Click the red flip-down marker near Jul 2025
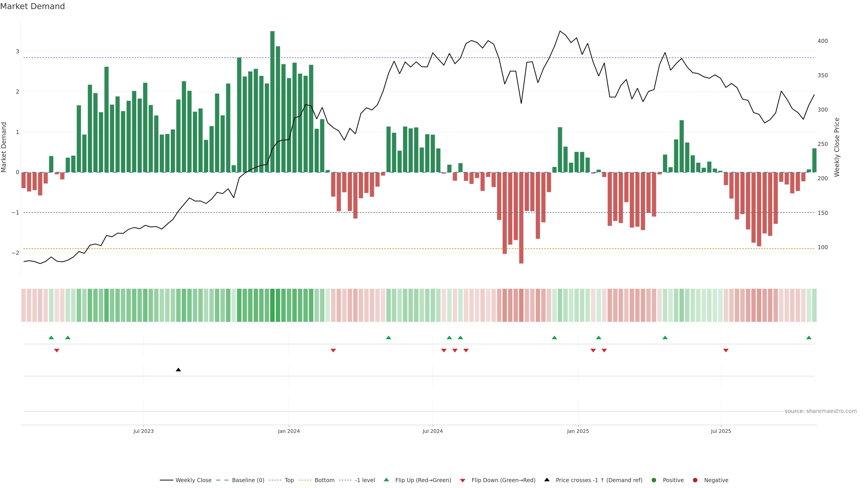The image size is (868, 488). (726, 351)
